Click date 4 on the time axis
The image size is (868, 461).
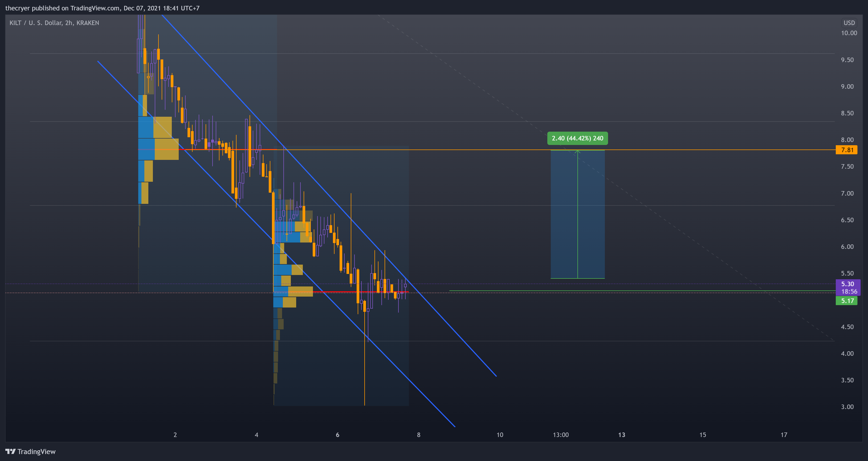point(256,435)
